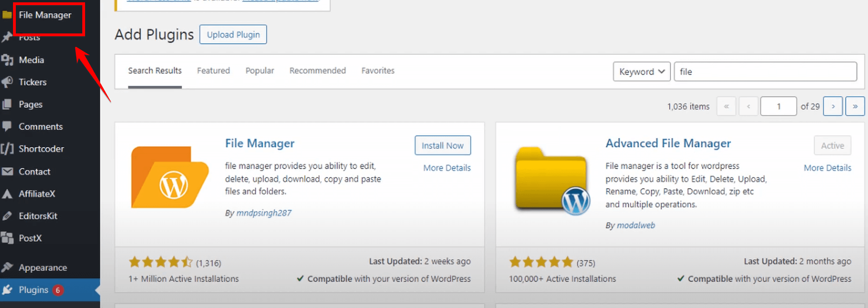The height and width of the screenshot is (308, 868).
Task: Click the File Manager plugin folder thumbnail
Action: tap(170, 177)
